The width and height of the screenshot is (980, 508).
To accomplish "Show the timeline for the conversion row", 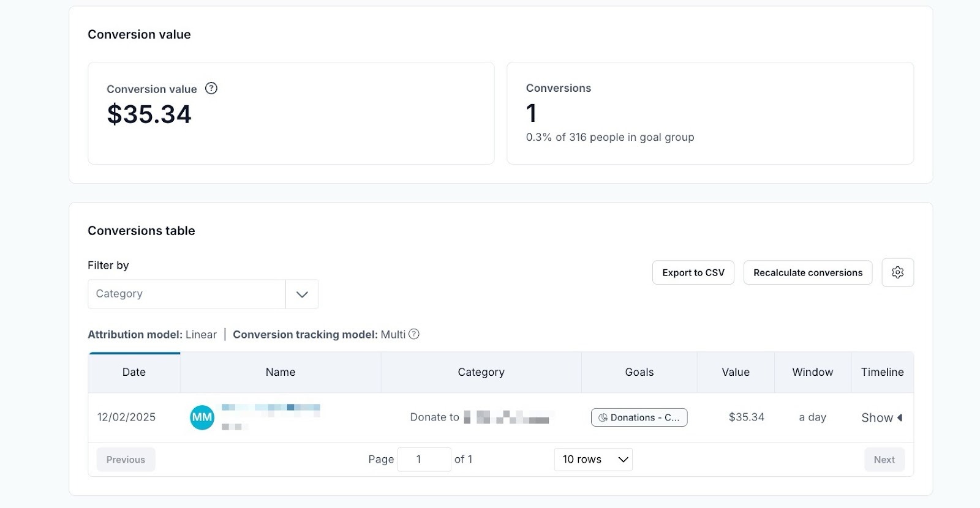I will coord(881,417).
